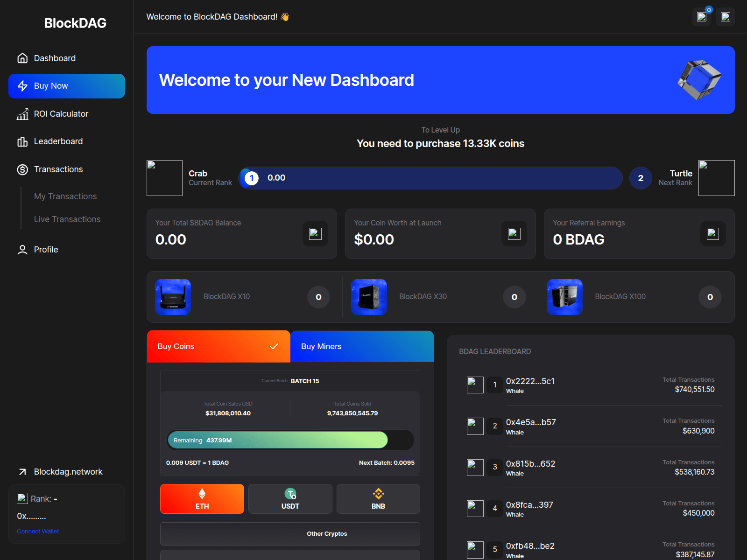Click the Buy Now sidebar button
The image size is (747, 560).
(67, 86)
